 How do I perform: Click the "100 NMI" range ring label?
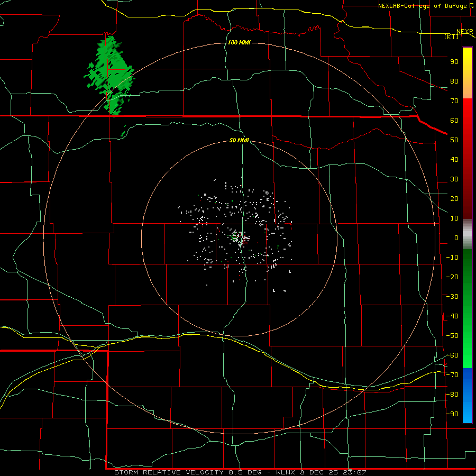pyautogui.click(x=239, y=42)
